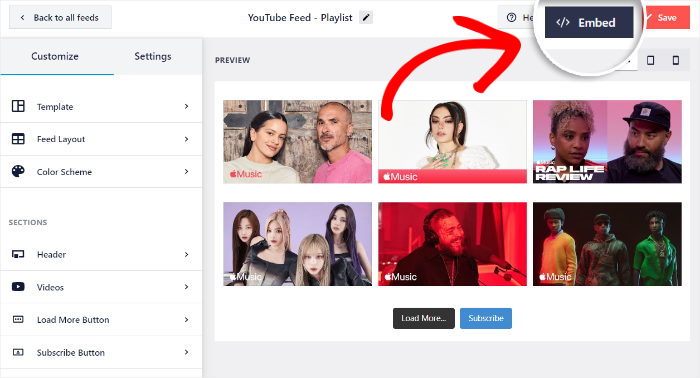This screenshot has width=700, height=378.
Task: Save the feed changes
Action: pyautogui.click(x=667, y=18)
